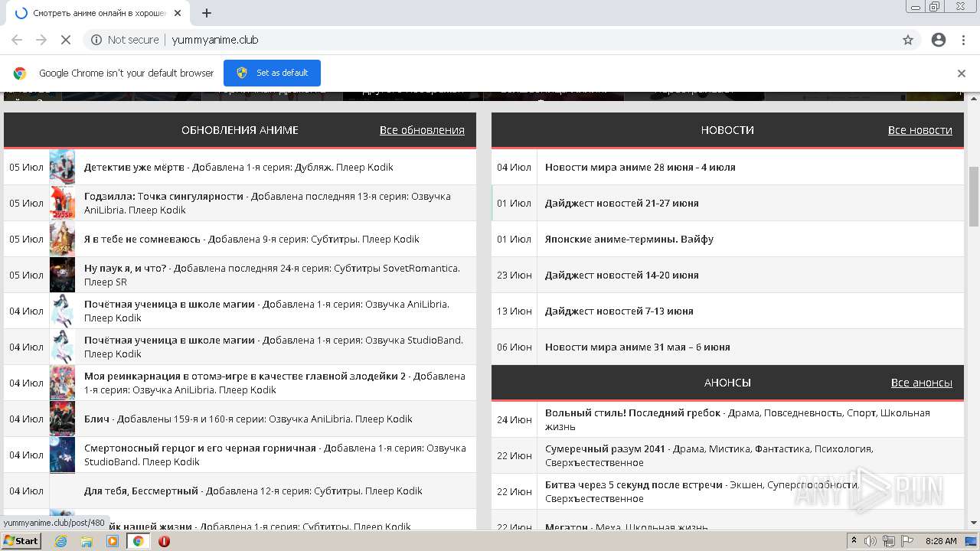This screenshot has width=980, height=551.
Task: Open volume control in system tray
Action: pyautogui.click(x=871, y=541)
